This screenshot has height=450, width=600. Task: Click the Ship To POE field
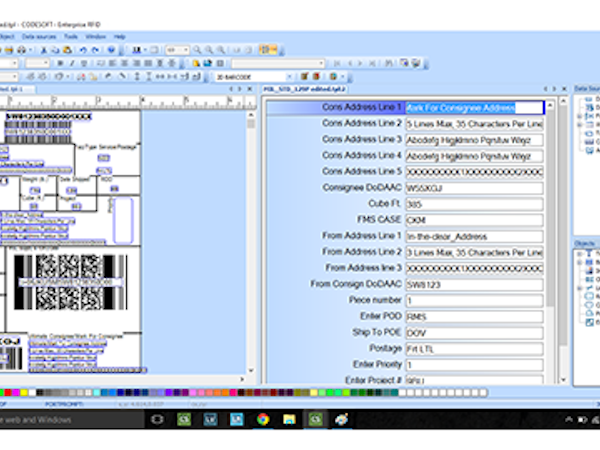tap(474, 333)
